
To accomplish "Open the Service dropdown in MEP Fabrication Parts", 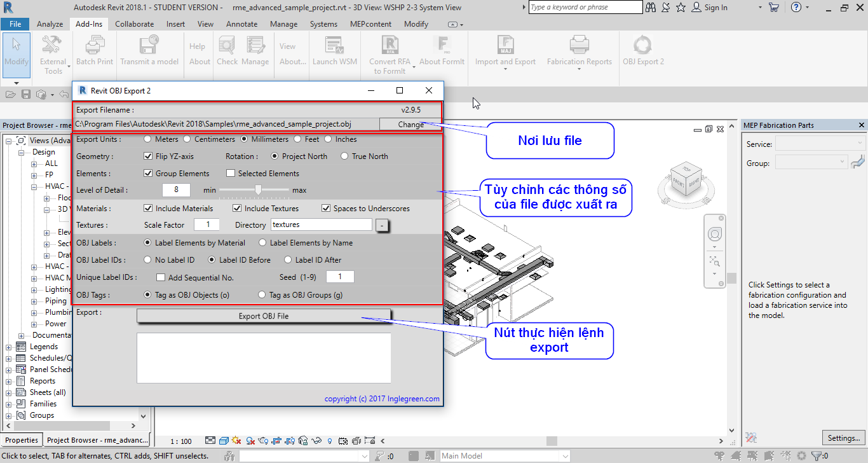I will (x=820, y=144).
